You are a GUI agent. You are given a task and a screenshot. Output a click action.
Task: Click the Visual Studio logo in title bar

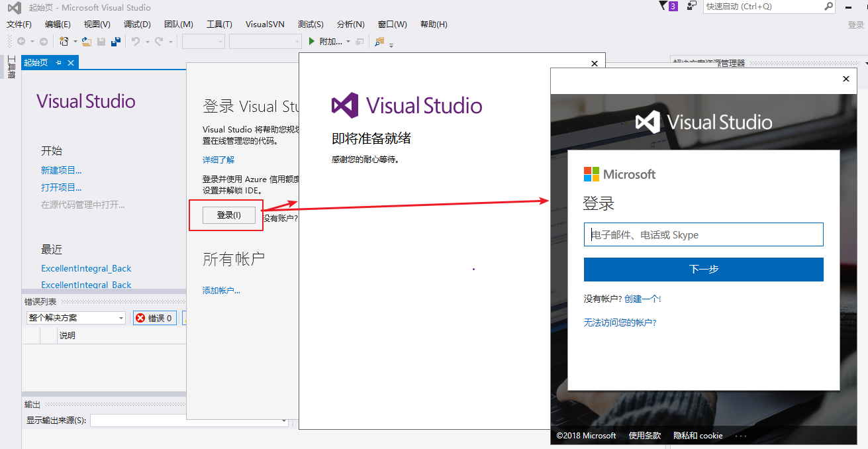coord(14,7)
